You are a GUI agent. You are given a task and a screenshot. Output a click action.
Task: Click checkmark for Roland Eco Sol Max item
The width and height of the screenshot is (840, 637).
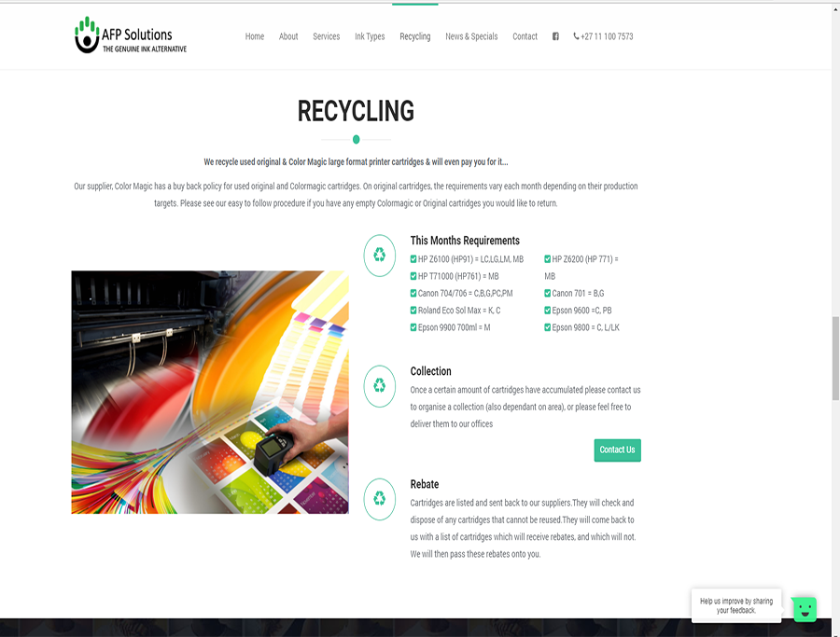coord(413,311)
